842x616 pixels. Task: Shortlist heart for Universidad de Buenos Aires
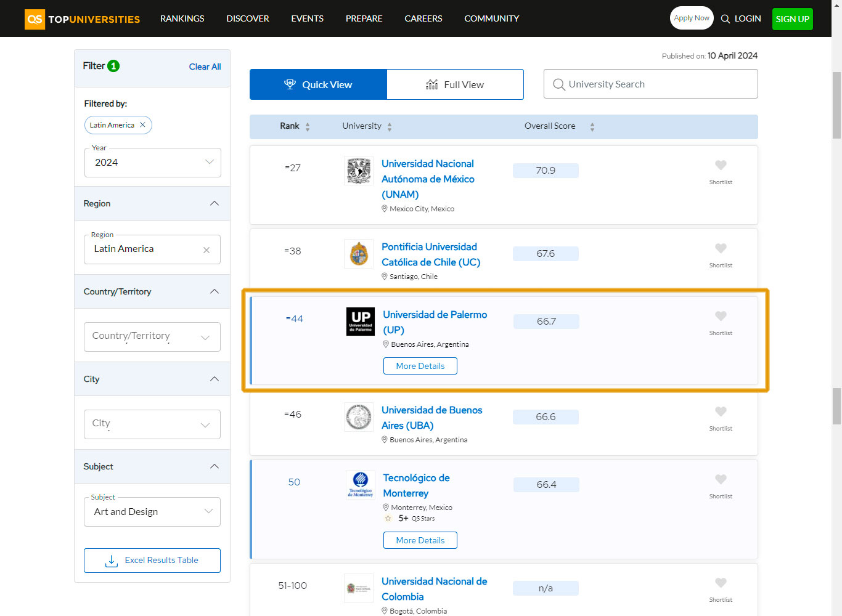[721, 411]
